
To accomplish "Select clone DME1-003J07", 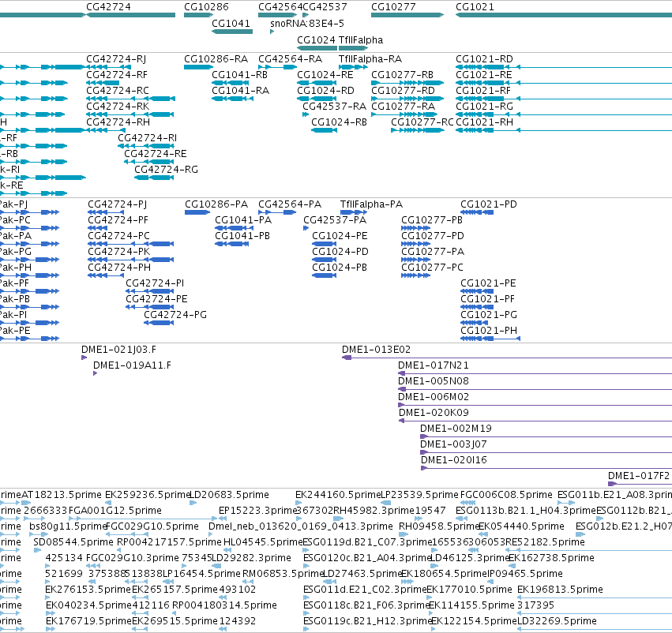I will click(453, 444).
